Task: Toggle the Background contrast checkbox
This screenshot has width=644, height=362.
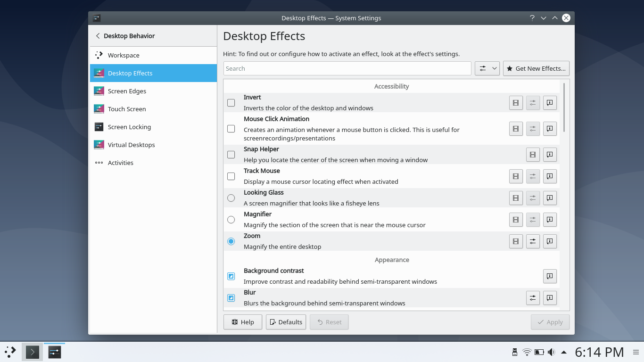Action: point(231,276)
